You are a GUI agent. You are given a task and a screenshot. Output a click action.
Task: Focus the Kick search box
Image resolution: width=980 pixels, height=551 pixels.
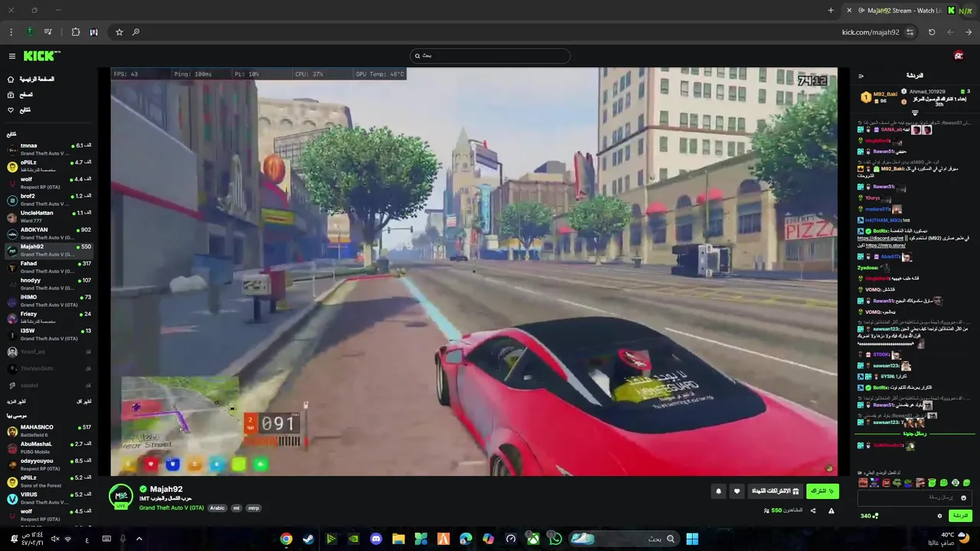[490, 56]
